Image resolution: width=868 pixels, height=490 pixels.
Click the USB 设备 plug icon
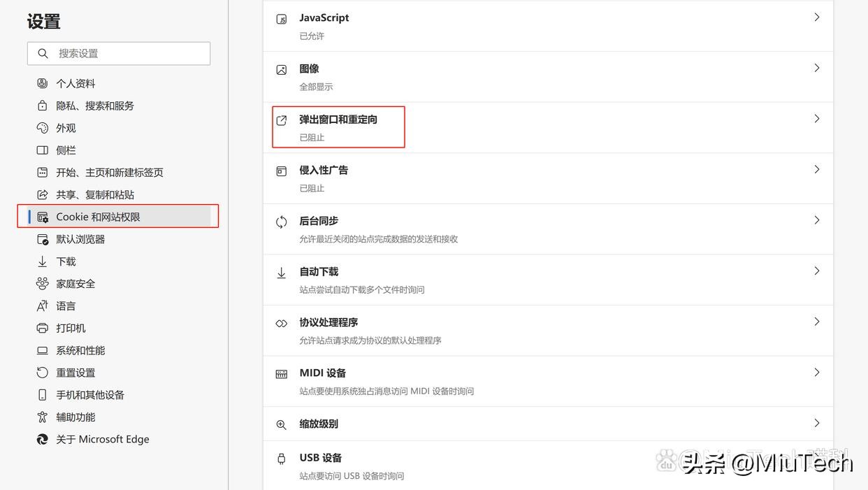tap(282, 459)
